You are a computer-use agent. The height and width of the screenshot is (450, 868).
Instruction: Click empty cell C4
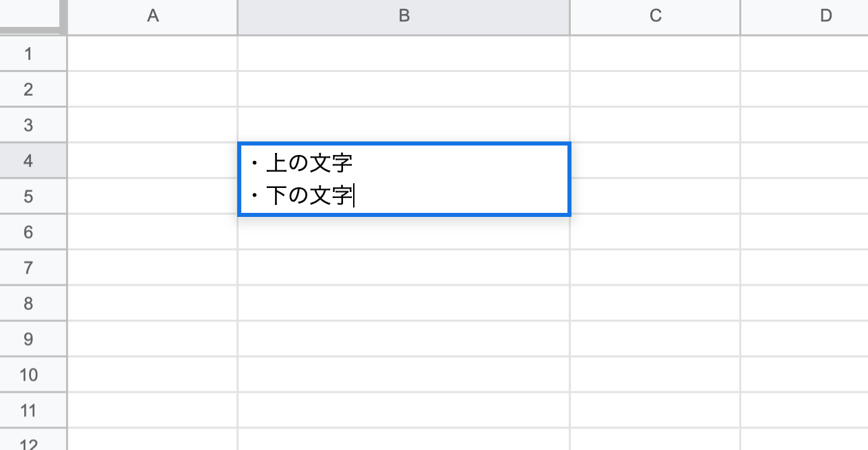point(655,160)
